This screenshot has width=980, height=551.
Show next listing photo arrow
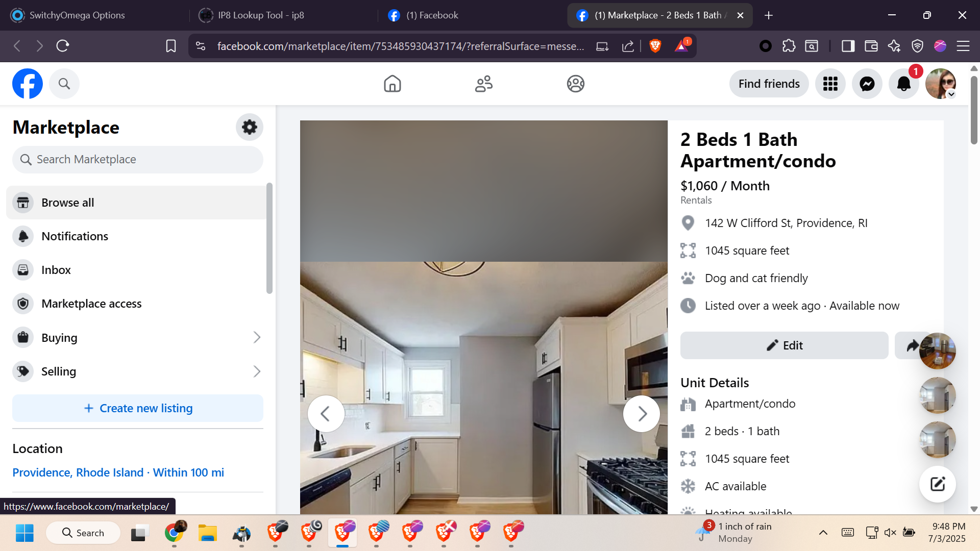click(642, 414)
